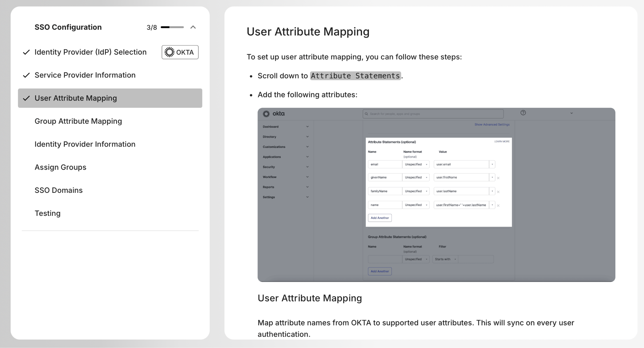The image size is (644, 348).
Task: Expand the Security menu chevron
Action: pyautogui.click(x=307, y=167)
